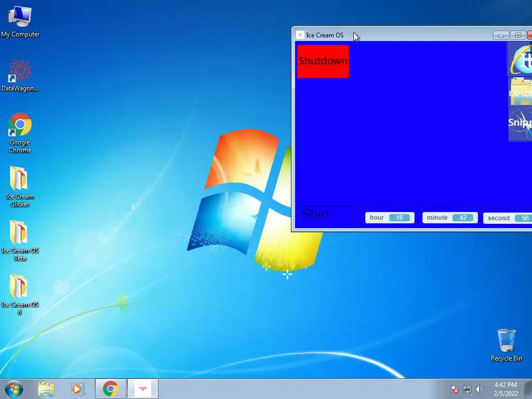Open the network tray icon
Viewport: 532px width, 399px height.
[467, 389]
